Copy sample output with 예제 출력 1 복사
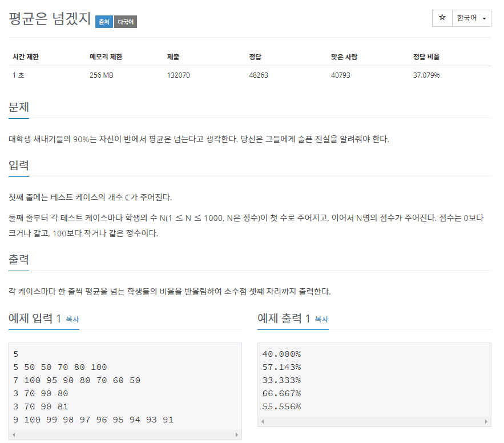The width and height of the screenshot is (504, 443). 321,320
